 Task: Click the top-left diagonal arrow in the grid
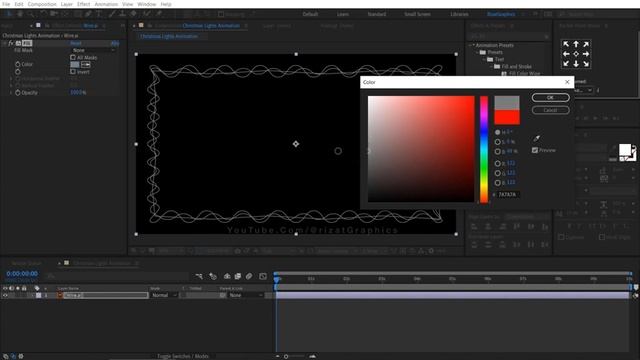coord(566,44)
